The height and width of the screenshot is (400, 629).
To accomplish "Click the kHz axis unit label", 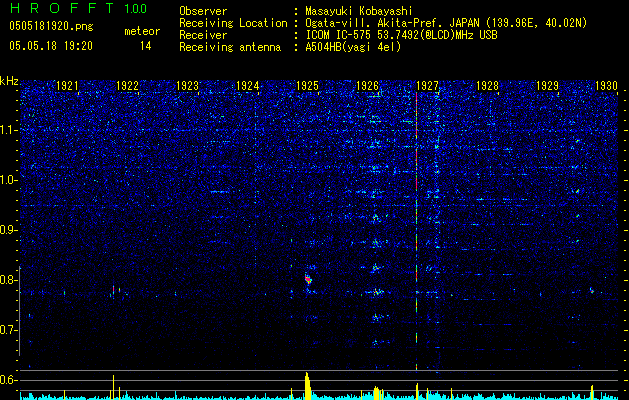I will [x=9, y=81].
